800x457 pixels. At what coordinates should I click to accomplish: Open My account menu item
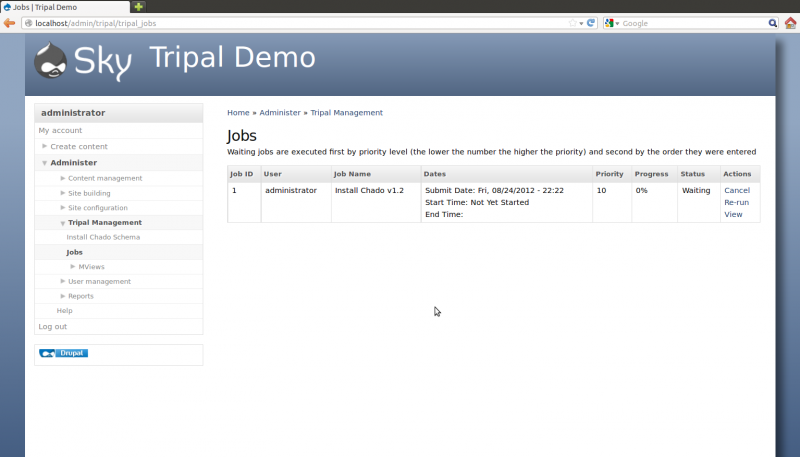pos(60,131)
